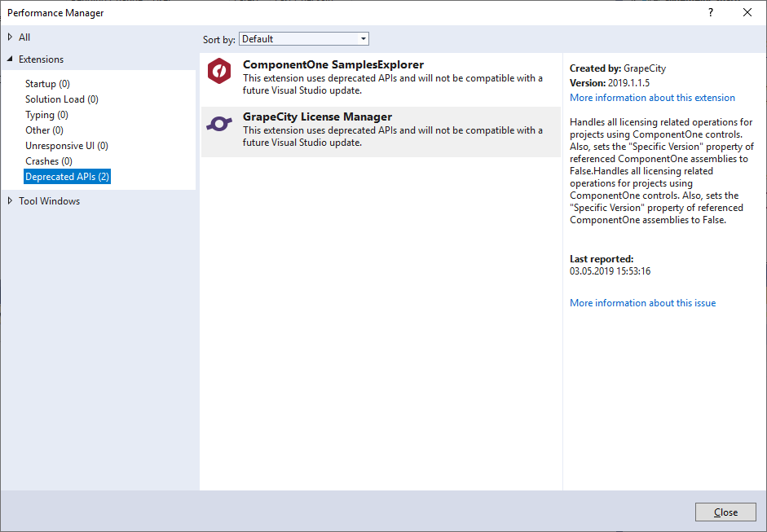Open More information about this issue link

click(643, 303)
